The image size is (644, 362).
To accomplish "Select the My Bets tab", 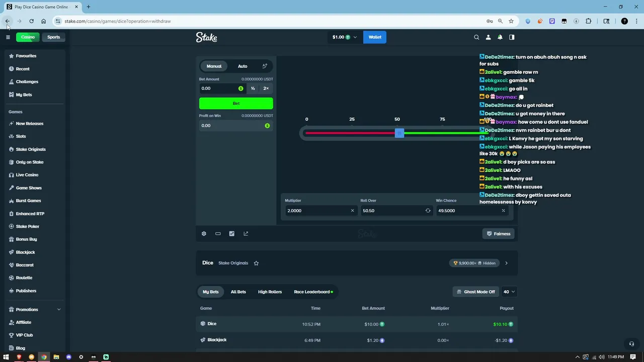I will [x=211, y=292].
